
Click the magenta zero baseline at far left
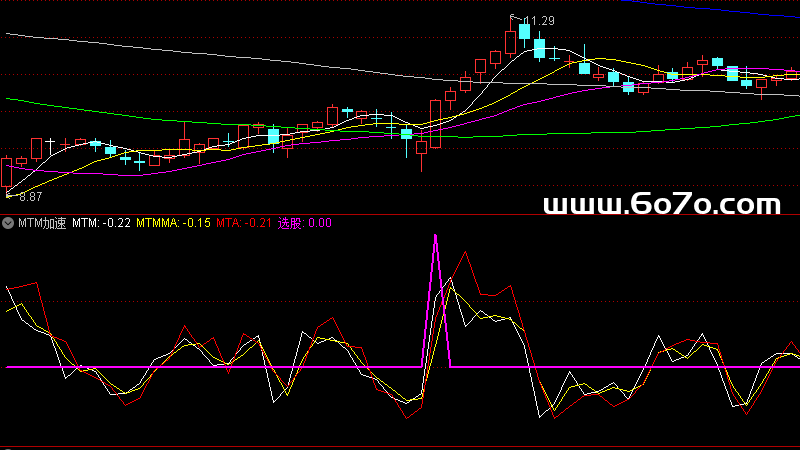coord(20,367)
